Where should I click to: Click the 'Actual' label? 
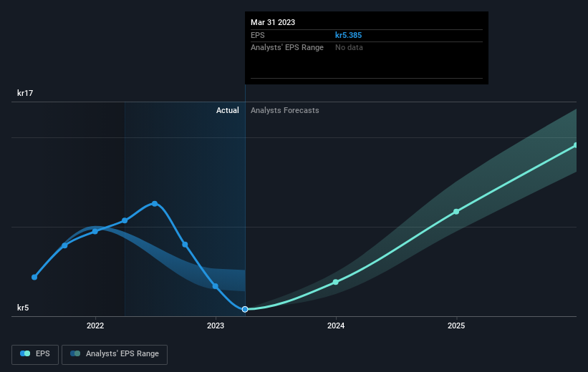pos(227,110)
